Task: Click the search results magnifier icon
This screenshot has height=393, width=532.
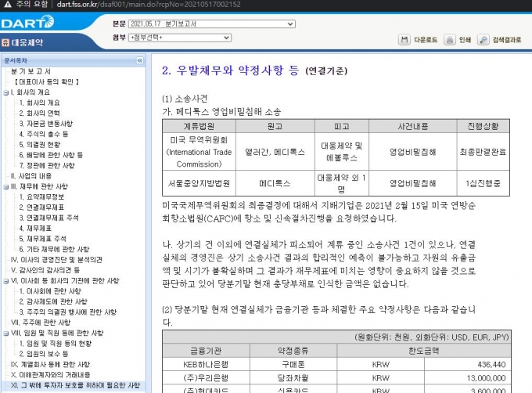Action: pos(483,40)
